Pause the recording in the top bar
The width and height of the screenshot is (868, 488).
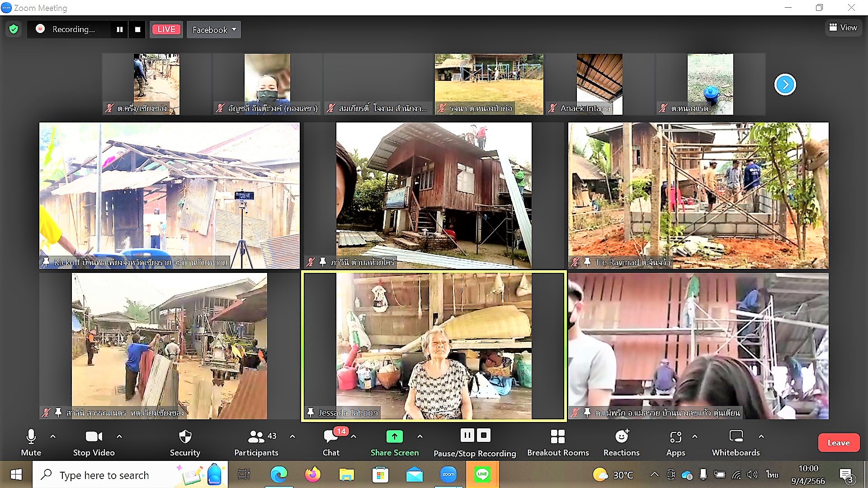click(120, 29)
